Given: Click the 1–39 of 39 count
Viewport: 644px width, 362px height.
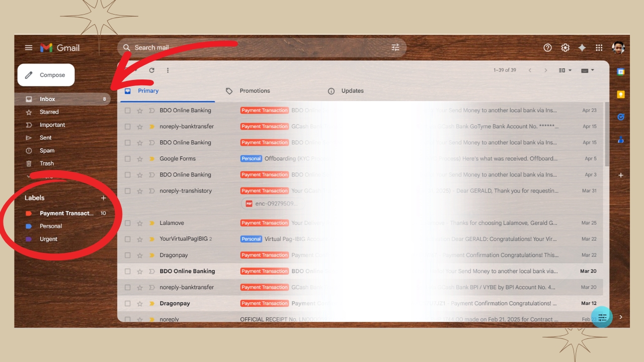Looking at the screenshot, I should [505, 70].
